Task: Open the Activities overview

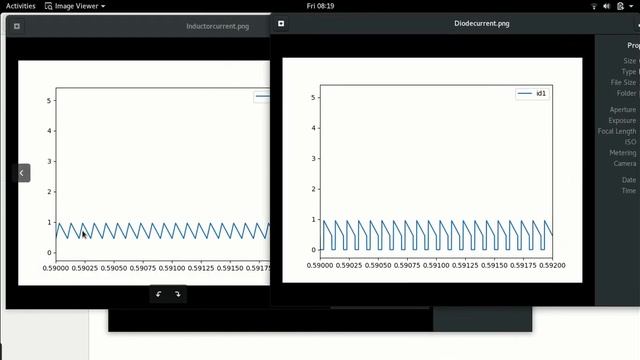Action: click(x=20, y=6)
